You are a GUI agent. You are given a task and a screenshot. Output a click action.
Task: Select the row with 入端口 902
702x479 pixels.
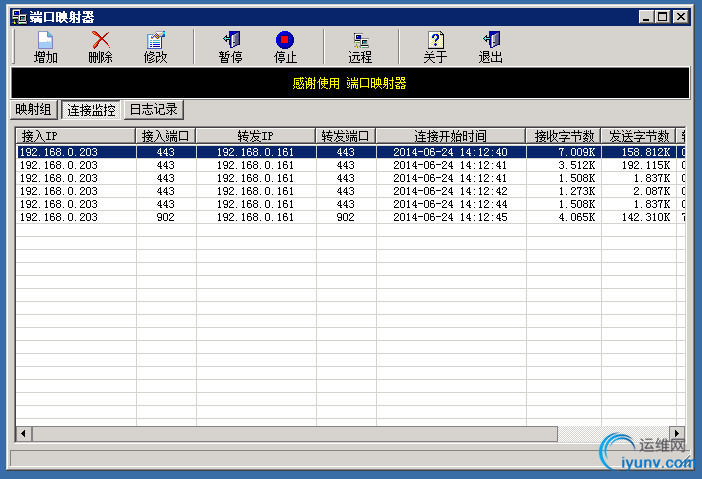point(351,217)
